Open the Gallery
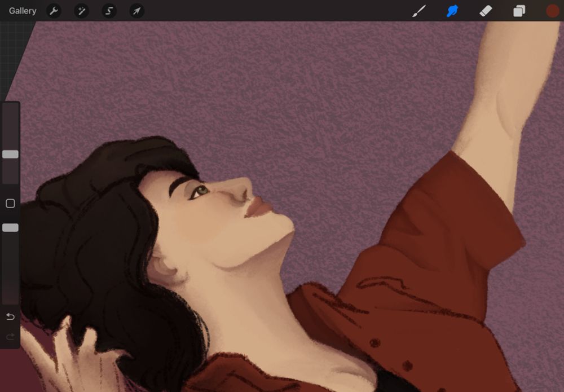Image resolution: width=564 pixels, height=392 pixels. click(23, 11)
